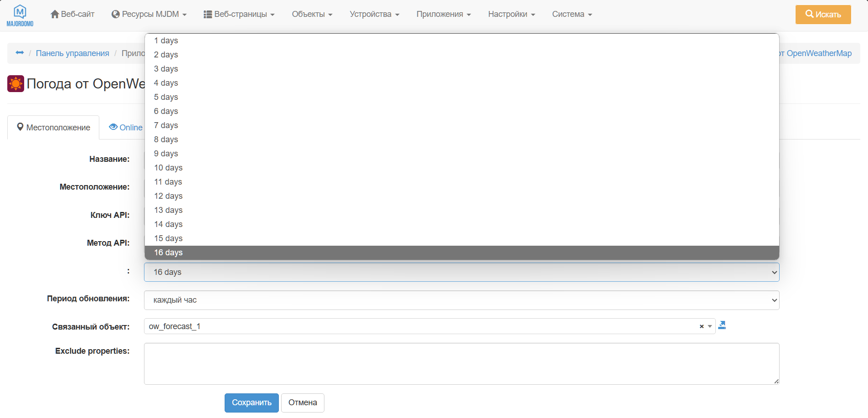Viewport: 868px width, 418px height.
Task: Choose 11 days from the list
Action: 462,182
